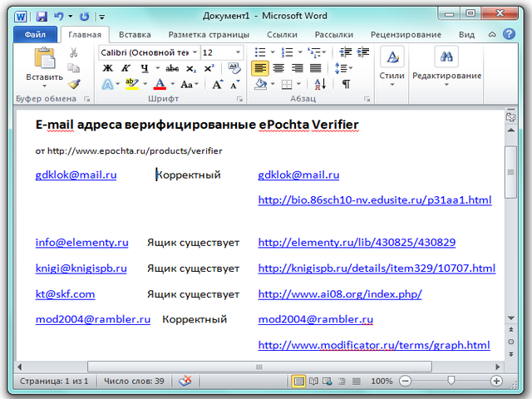Click the horizontal scrollbar thumb

point(259,367)
